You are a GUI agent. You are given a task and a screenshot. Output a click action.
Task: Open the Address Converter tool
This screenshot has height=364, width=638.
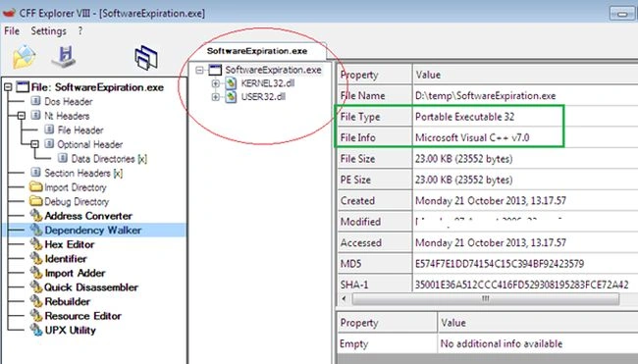[x=88, y=216]
